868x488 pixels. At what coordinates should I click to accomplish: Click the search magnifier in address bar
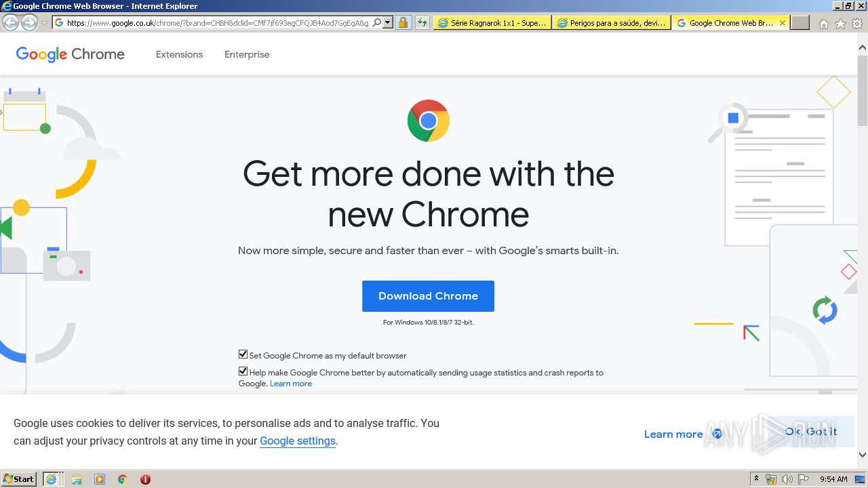coord(377,22)
